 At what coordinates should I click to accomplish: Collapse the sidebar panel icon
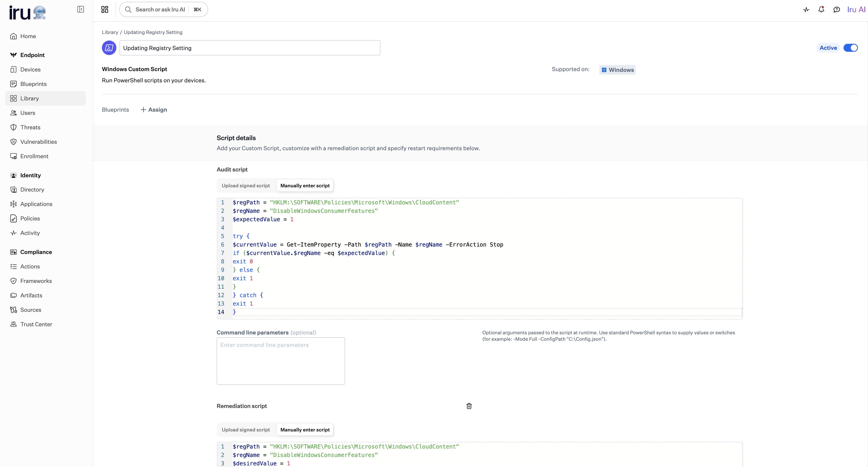tap(80, 9)
